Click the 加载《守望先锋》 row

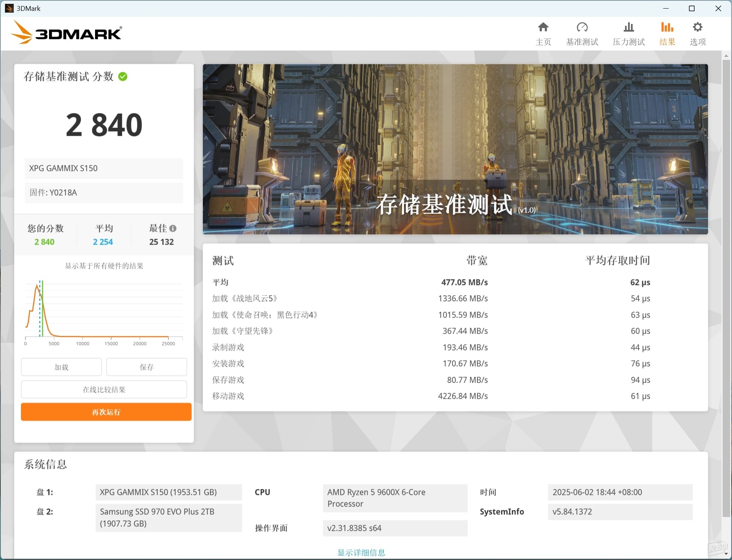point(431,331)
